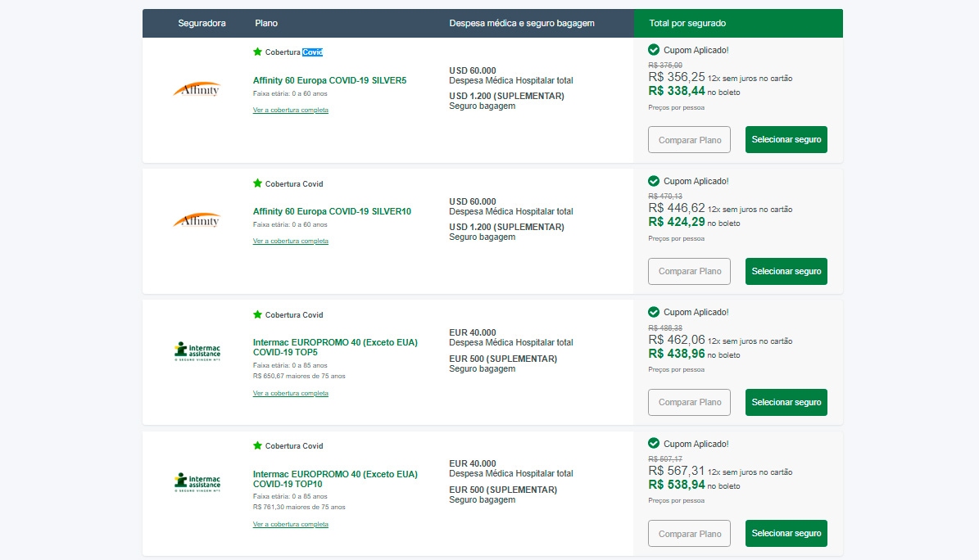Click the R$ 424,29 boleto price
Viewport: 979px width, 560px height.
[676, 222]
